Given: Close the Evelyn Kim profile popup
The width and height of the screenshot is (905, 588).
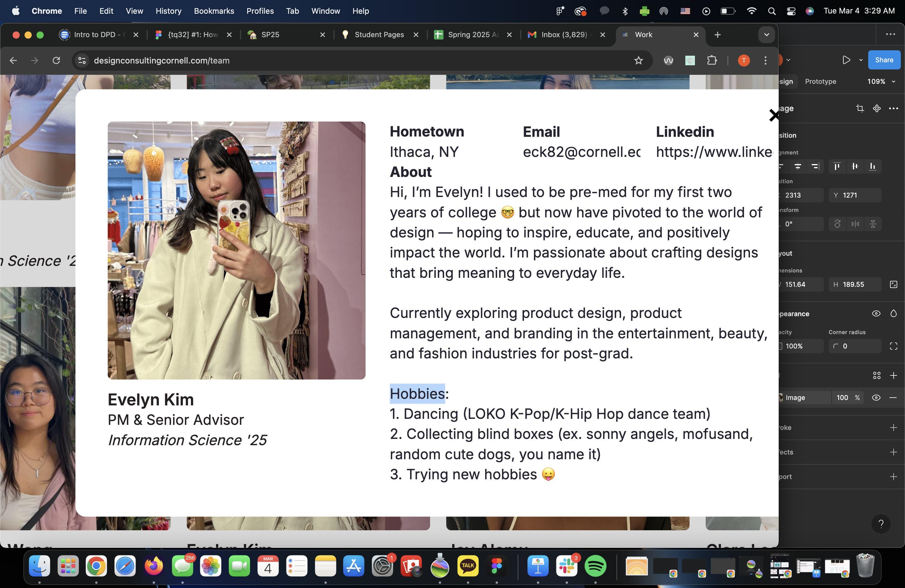Looking at the screenshot, I should pos(773,115).
